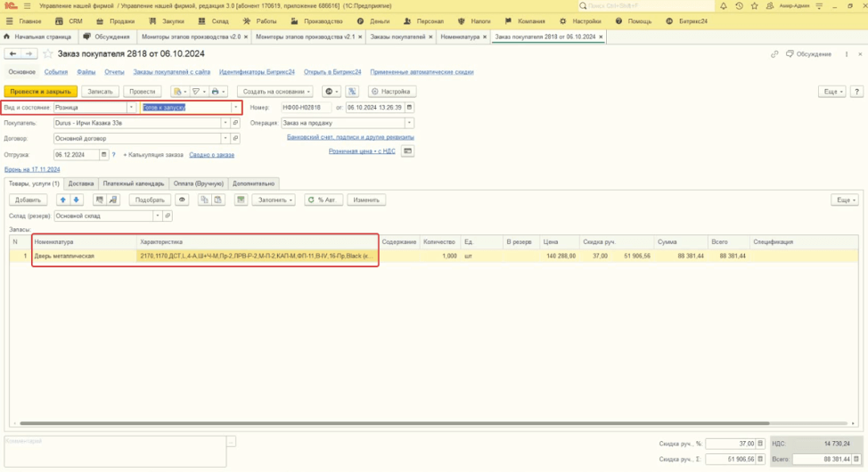Expand the Покупатель dropdown arrow
Image resolution: width=868 pixels, height=473 pixels.
point(225,123)
